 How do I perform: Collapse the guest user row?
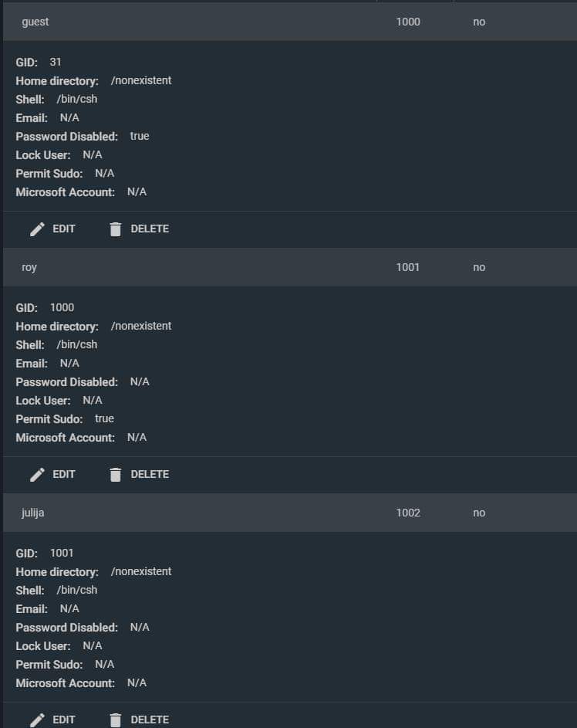[x=290, y=22]
